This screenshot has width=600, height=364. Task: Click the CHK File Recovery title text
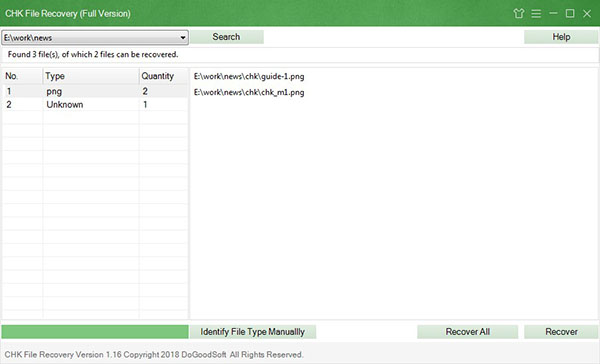(x=68, y=14)
